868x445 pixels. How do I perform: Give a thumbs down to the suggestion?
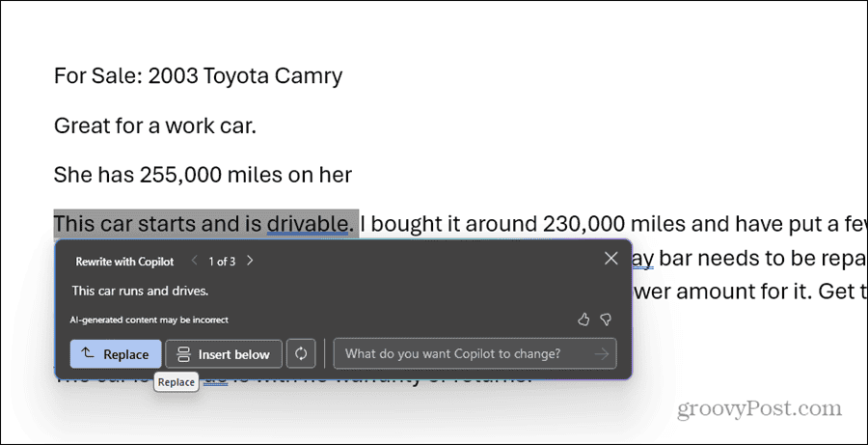[x=607, y=320]
